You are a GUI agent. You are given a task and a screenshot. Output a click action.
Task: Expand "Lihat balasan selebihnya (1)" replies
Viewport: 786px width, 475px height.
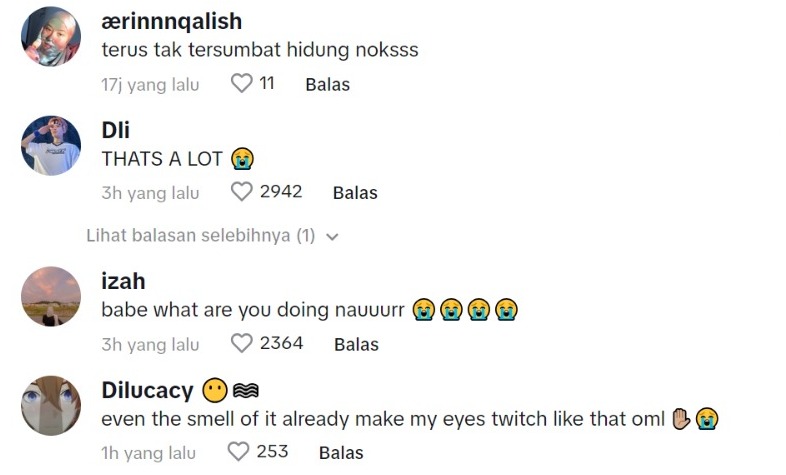tap(201, 237)
